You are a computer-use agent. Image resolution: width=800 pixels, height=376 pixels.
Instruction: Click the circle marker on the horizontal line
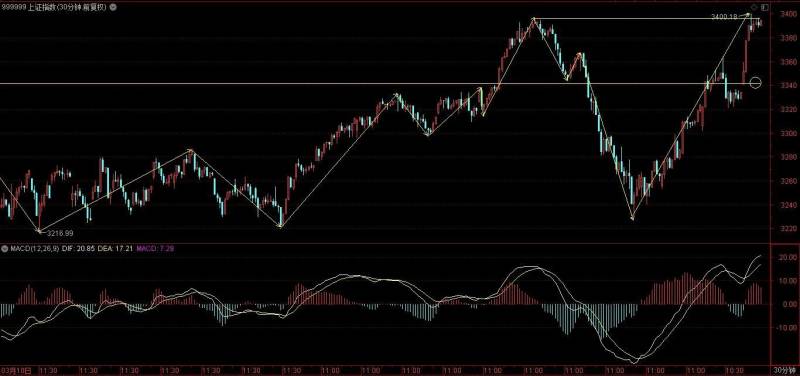coord(755,83)
